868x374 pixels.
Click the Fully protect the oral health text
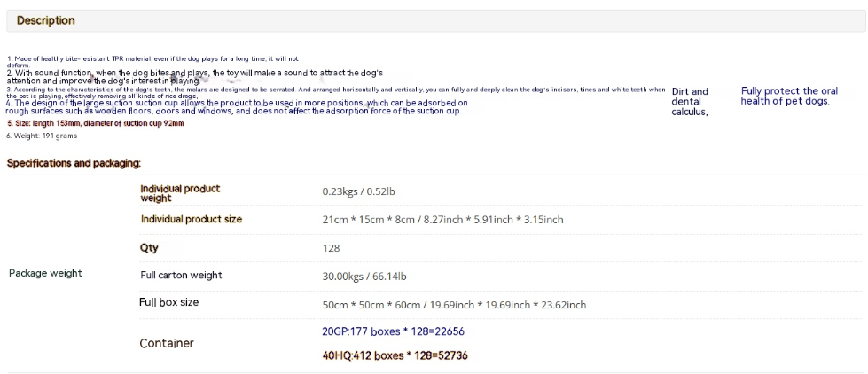tap(788, 96)
